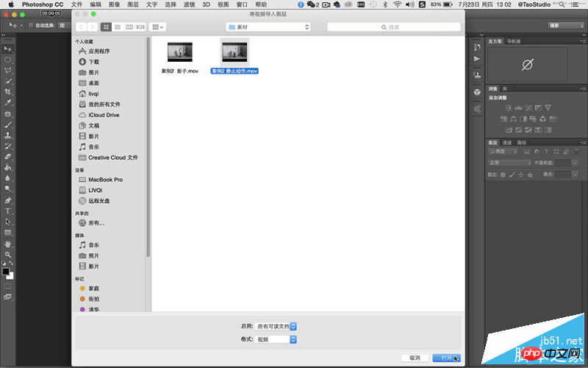Open the 3D panel cube icon
This screenshot has width=588, height=368.
coord(476,92)
